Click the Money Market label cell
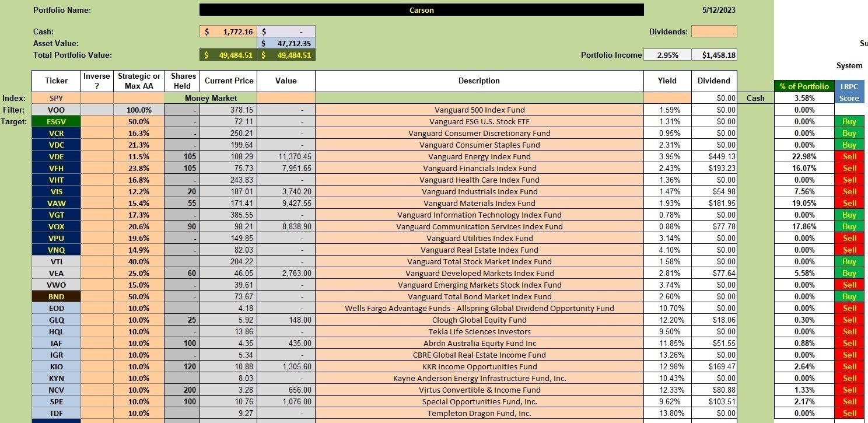Viewport: 868px width, 423px height. coord(211,98)
